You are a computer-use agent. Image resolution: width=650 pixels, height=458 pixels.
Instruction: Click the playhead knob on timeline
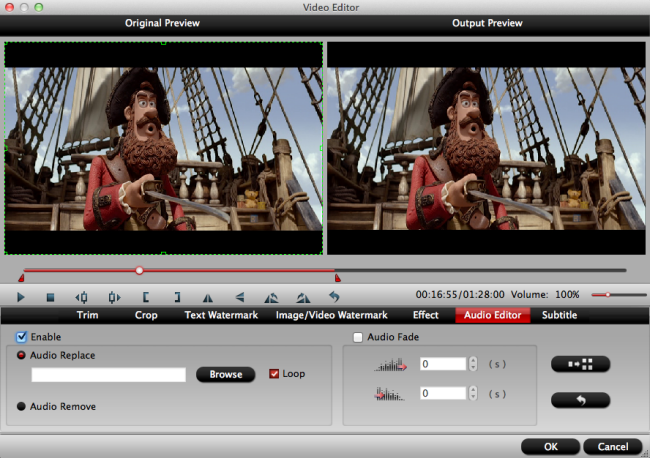tap(139, 271)
